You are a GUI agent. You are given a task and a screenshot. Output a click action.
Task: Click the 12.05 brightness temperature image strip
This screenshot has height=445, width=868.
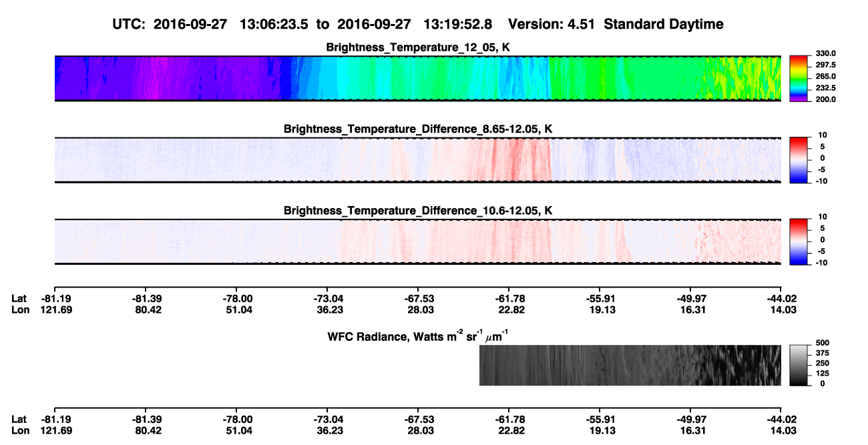tap(417, 79)
